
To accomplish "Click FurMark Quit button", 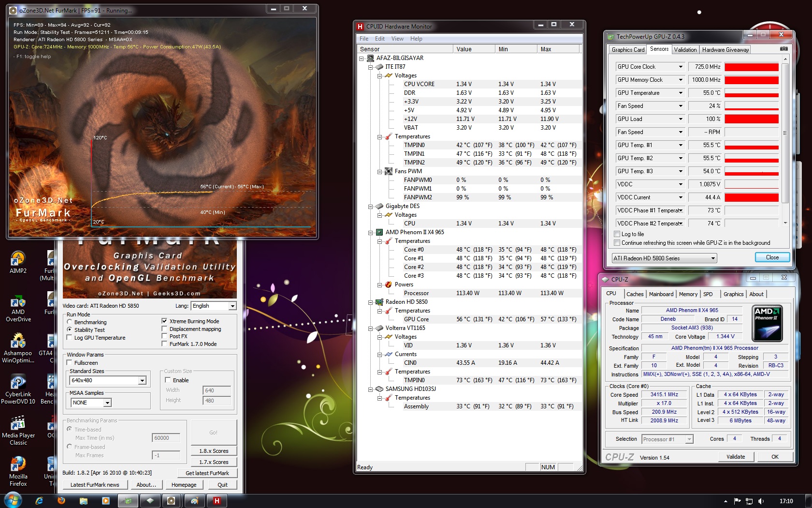I will tap(222, 485).
